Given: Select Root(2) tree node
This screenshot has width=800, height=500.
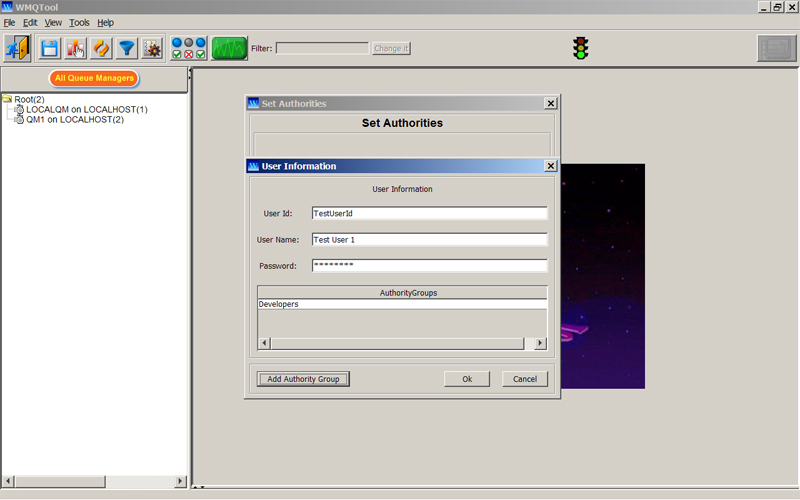Looking at the screenshot, I should 29,99.
